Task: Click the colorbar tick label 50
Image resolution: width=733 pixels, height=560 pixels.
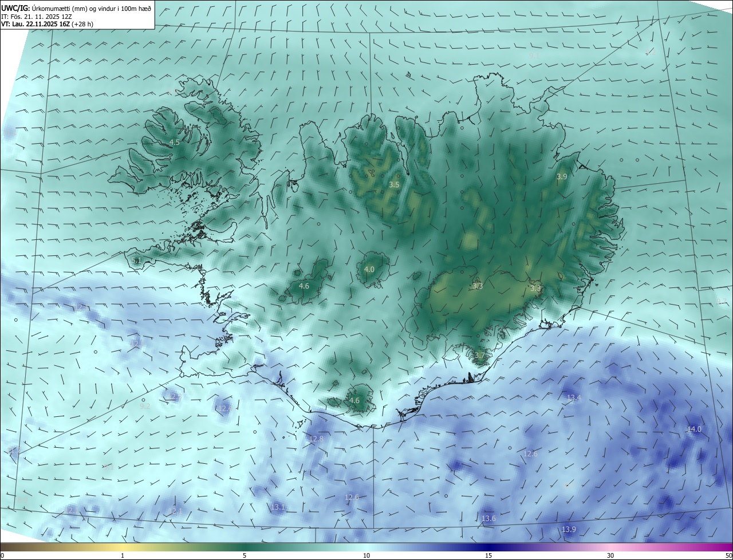Action: click(728, 555)
